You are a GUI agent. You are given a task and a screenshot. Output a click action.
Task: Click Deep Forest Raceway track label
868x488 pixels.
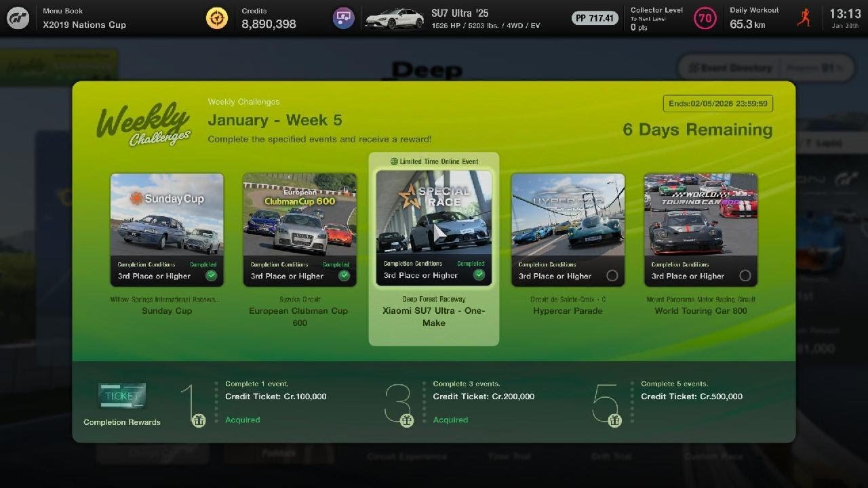coord(434,299)
